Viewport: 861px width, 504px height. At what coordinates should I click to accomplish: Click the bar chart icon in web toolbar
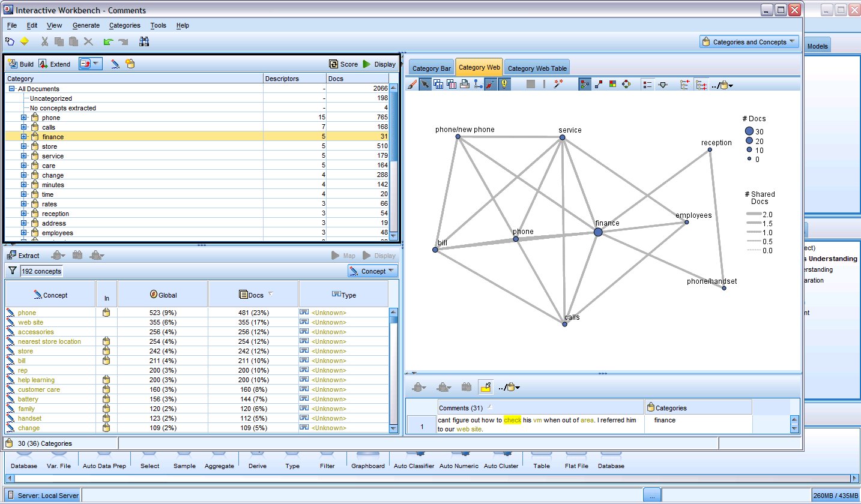click(438, 85)
